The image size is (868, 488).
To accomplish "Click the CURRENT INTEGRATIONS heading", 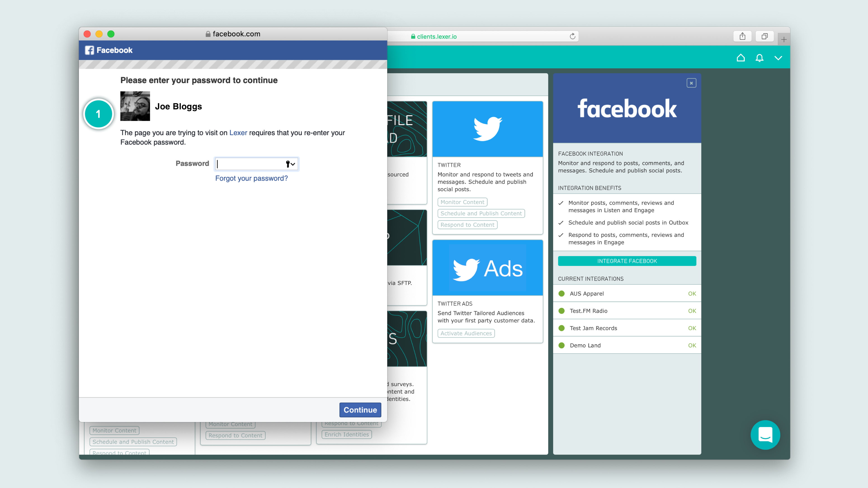I will [591, 279].
